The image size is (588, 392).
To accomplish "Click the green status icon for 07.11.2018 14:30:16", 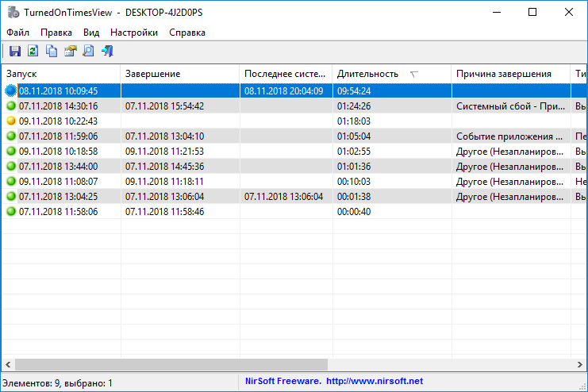I will tap(11, 106).
